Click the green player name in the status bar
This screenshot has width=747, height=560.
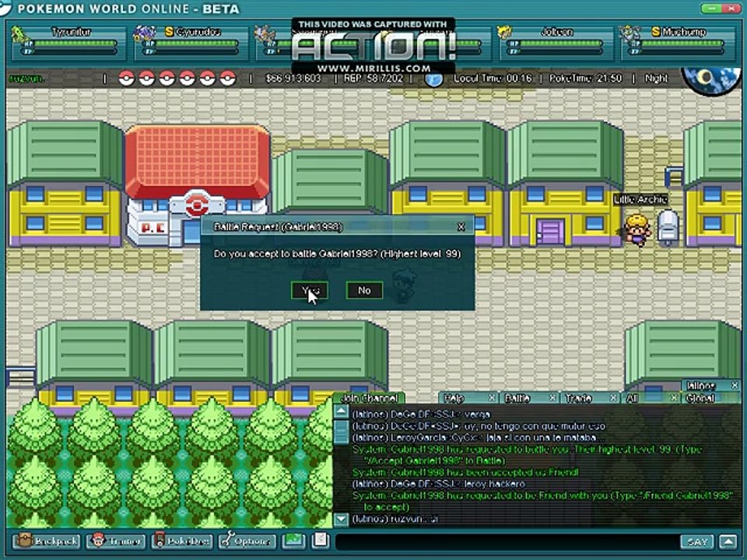click(x=26, y=79)
